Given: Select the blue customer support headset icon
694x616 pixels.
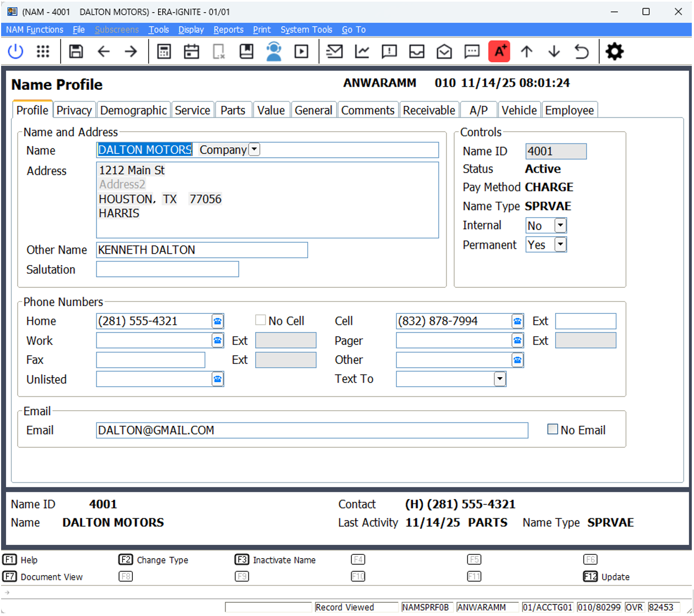Looking at the screenshot, I should (274, 51).
